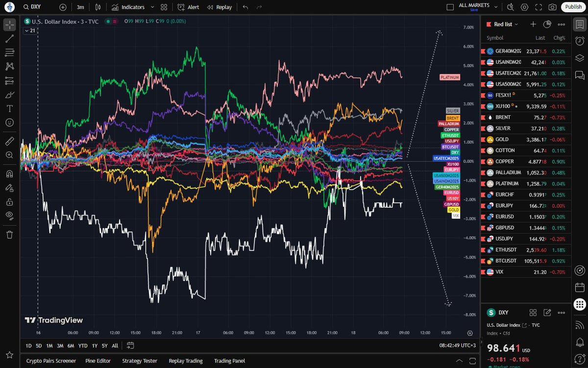Open the forecasting and measurement tools
Screen dimensions: 588x368
click(9, 80)
